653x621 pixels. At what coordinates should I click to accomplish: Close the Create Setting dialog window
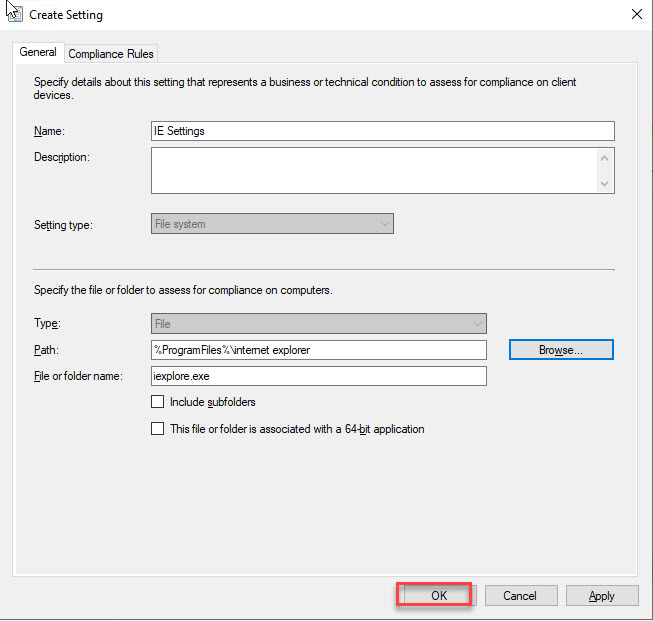click(636, 14)
